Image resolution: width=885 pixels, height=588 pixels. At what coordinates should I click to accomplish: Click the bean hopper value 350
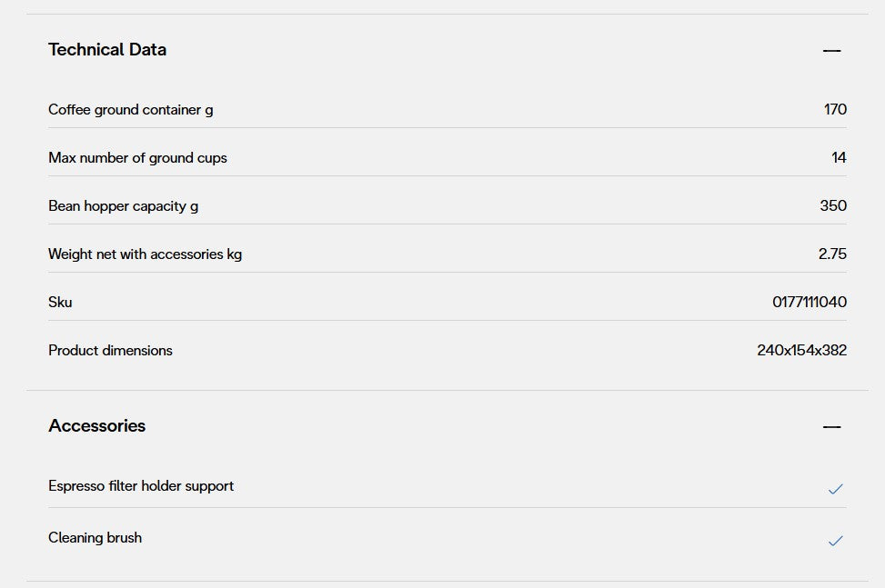click(x=833, y=206)
